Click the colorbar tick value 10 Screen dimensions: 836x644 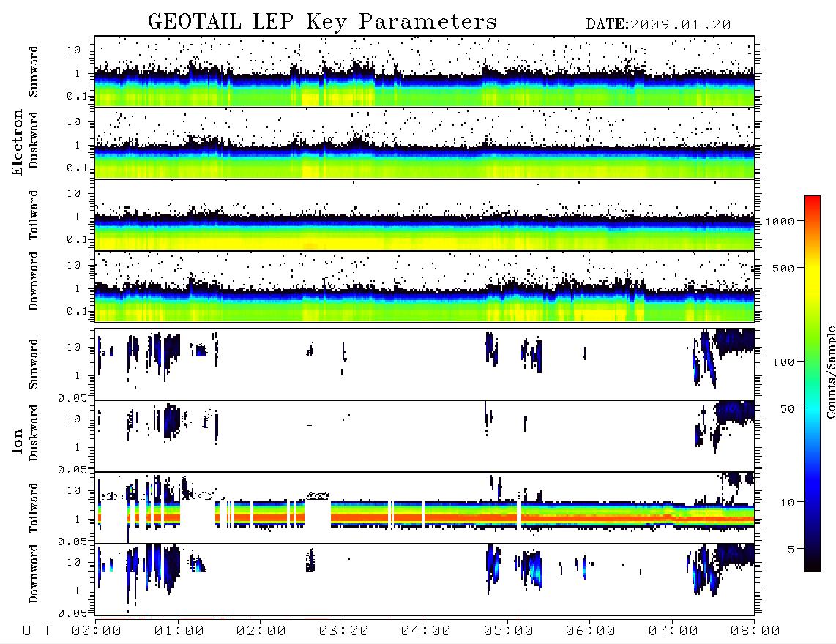[x=788, y=502]
